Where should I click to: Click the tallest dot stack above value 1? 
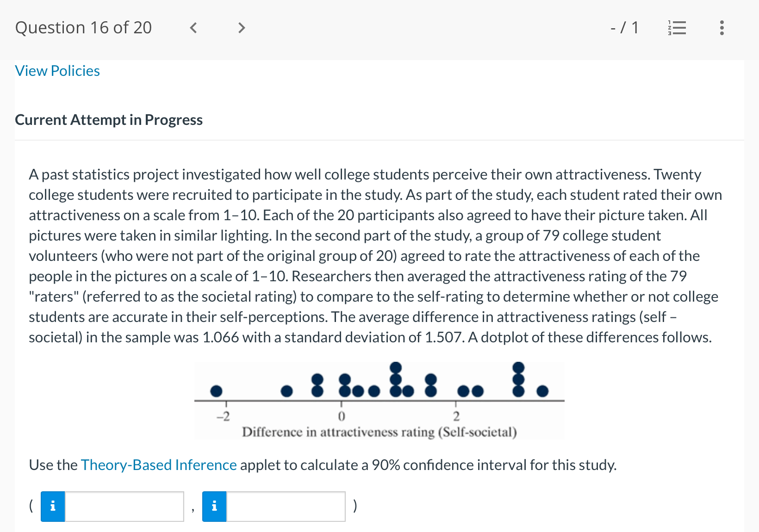pos(396,379)
